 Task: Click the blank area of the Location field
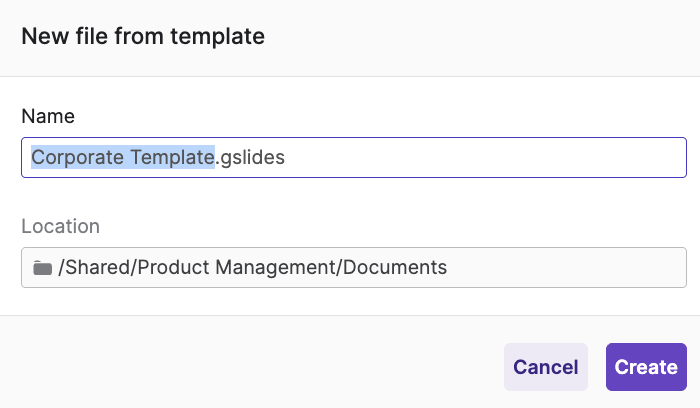[x=570, y=268]
